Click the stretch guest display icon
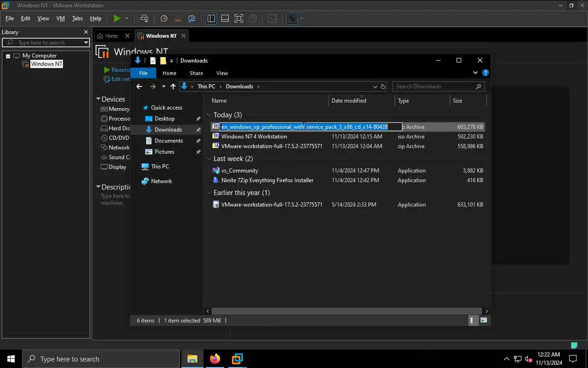 (292, 18)
